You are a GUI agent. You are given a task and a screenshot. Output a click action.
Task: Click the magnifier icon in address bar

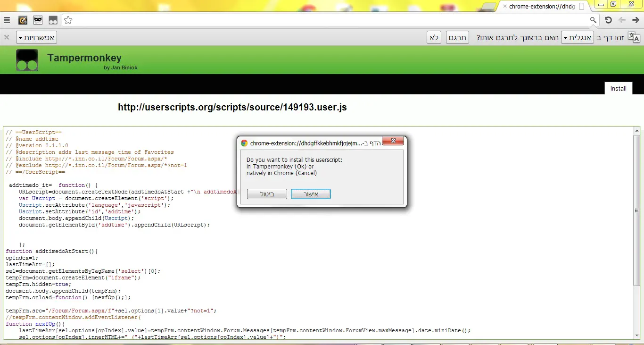click(593, 20)
